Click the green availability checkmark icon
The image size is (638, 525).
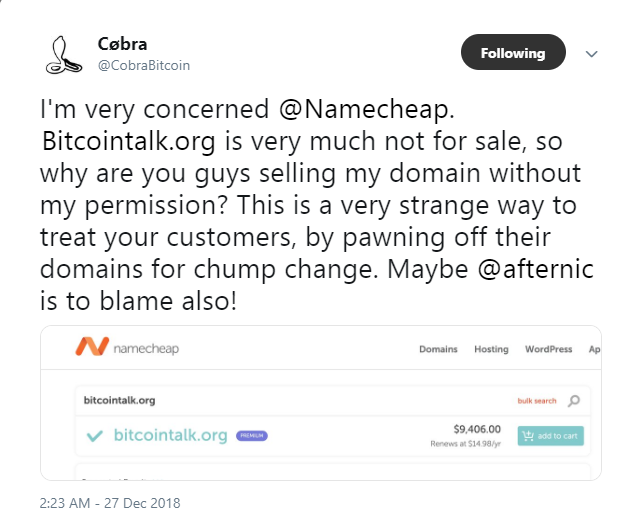coord(95,436)
